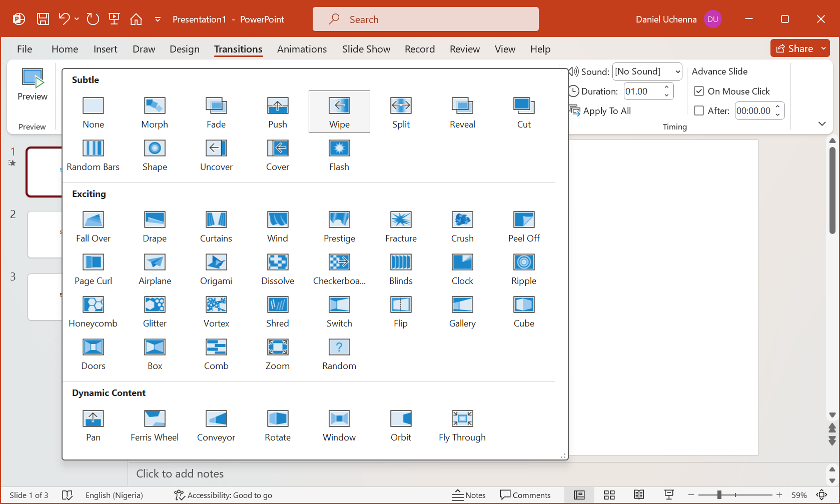
Task: Enable the After timing checkbox
Action: click(699, 111)
